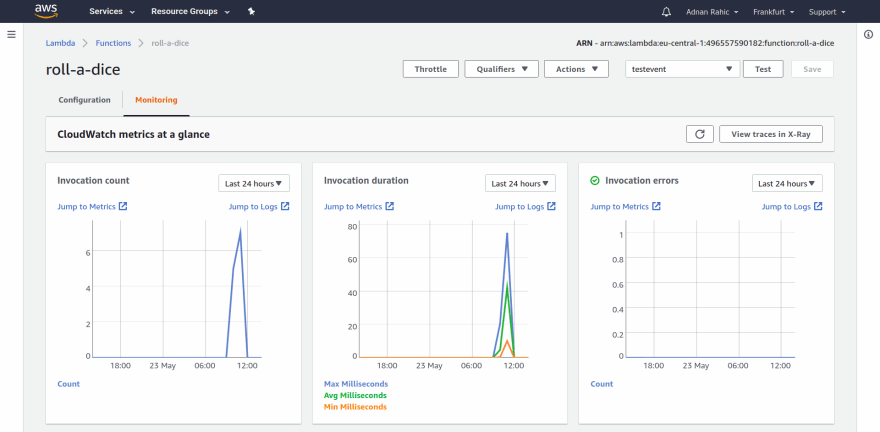Change Invocation errors time range dropdown

[787, 183]
